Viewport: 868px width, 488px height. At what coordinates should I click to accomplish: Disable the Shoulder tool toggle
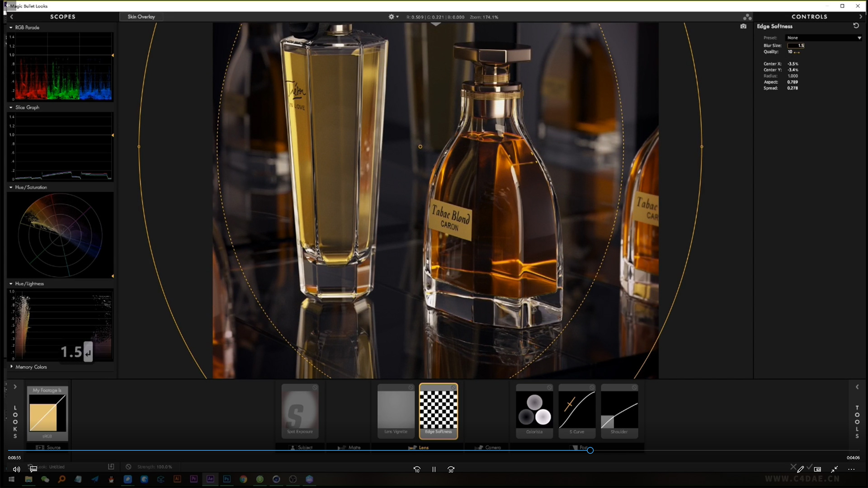(x=634, y=388)
